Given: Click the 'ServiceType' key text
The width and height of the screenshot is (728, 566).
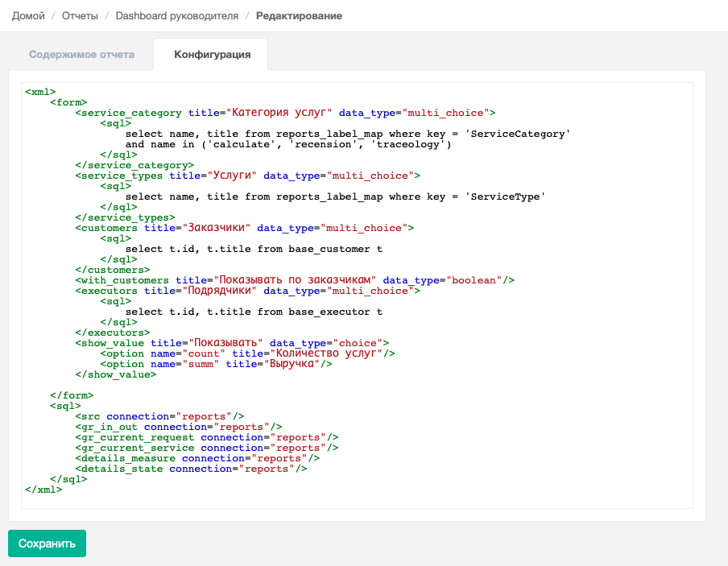Looking at the screenshot, I should click(505, 197).
